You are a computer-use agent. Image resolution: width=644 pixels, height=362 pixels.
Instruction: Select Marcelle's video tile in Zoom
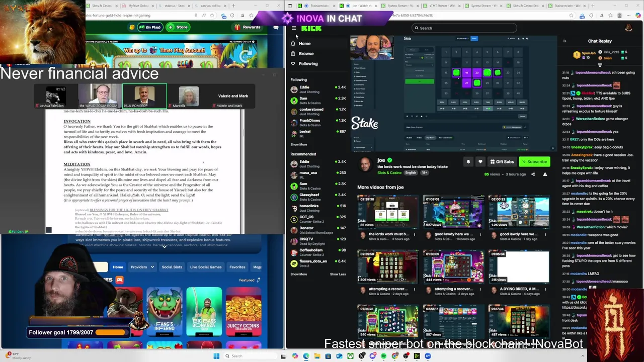pos(189,97)
